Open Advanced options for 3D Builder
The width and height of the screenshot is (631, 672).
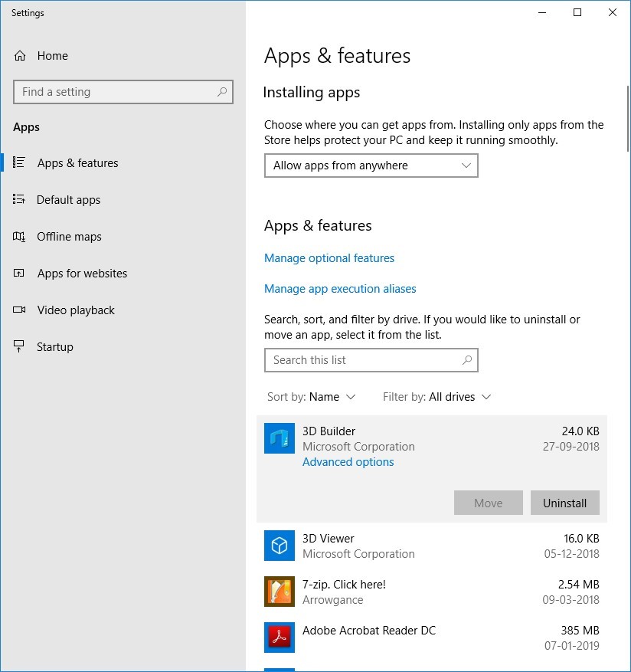(348, 462)
